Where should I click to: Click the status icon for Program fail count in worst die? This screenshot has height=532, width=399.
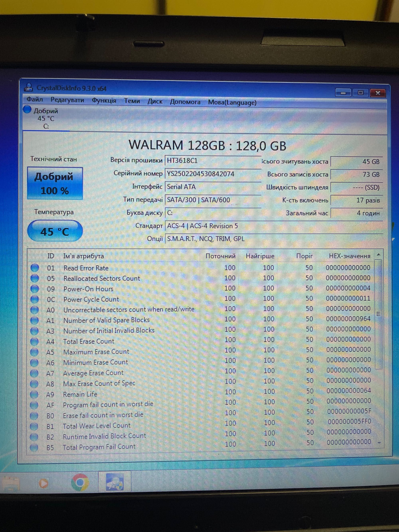click(x=34, y=405)
